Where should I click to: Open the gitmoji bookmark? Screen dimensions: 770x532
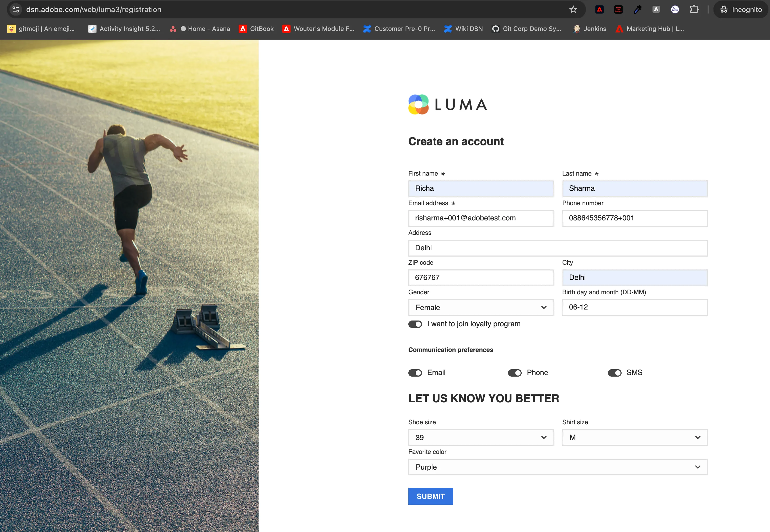[x=41, y=29]
